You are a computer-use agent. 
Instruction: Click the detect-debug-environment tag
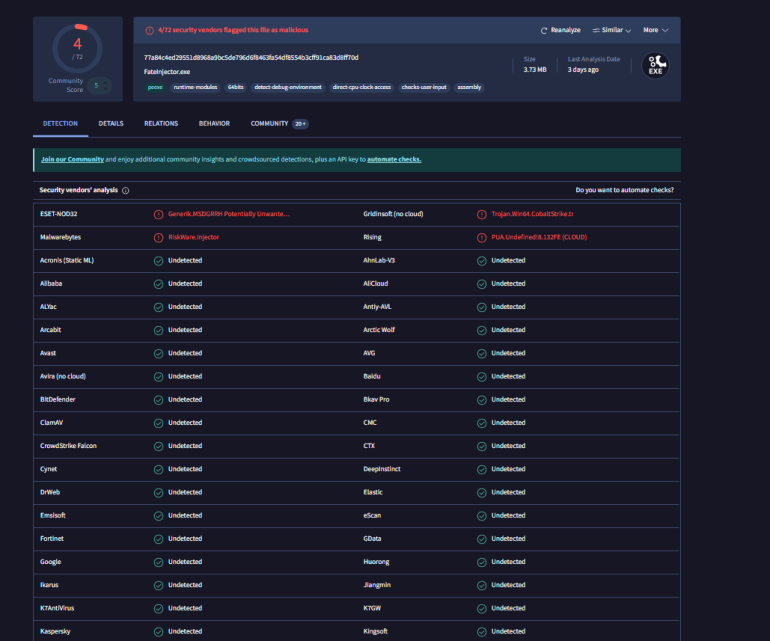tap(288, 87)
